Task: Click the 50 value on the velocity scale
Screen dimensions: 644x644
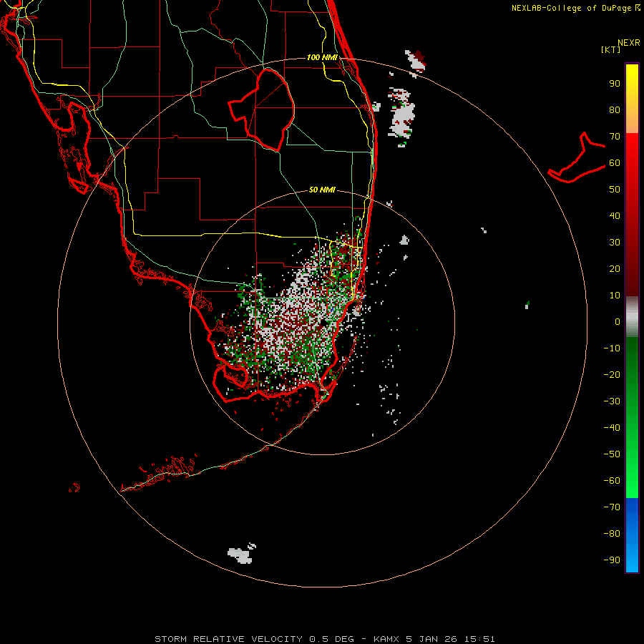Action: click(x=615, y=190)
